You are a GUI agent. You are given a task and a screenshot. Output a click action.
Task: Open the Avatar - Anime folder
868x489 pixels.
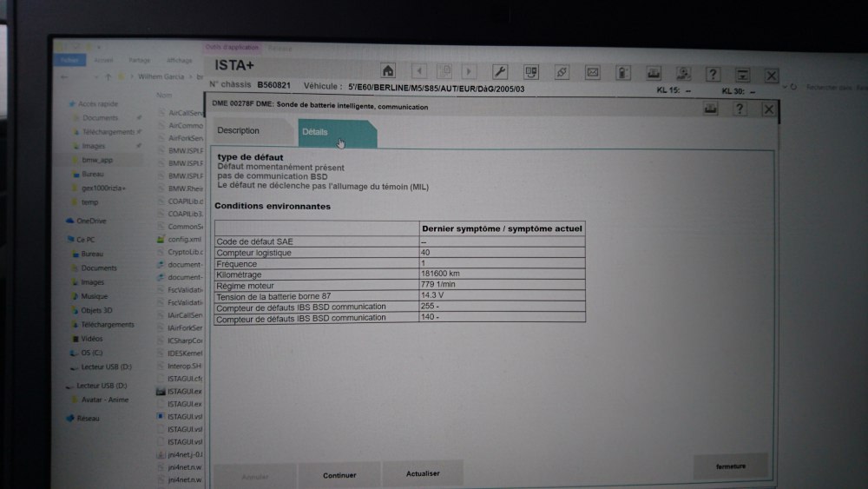click(x=105, y=400)
